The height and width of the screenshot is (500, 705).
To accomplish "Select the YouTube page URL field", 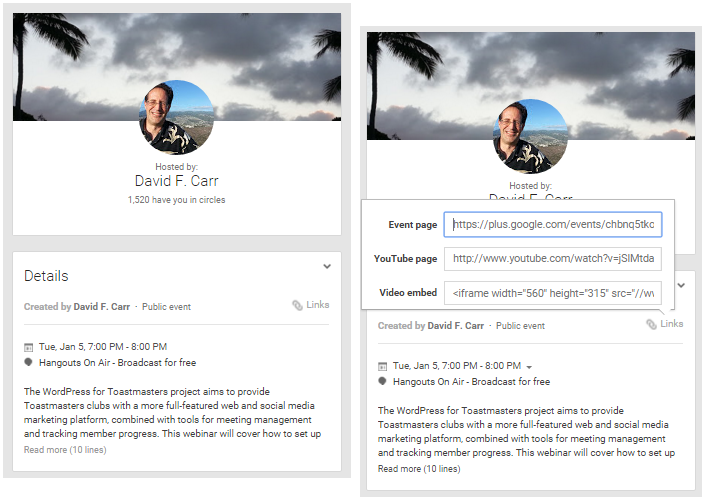I will click(x=553, y=259).
